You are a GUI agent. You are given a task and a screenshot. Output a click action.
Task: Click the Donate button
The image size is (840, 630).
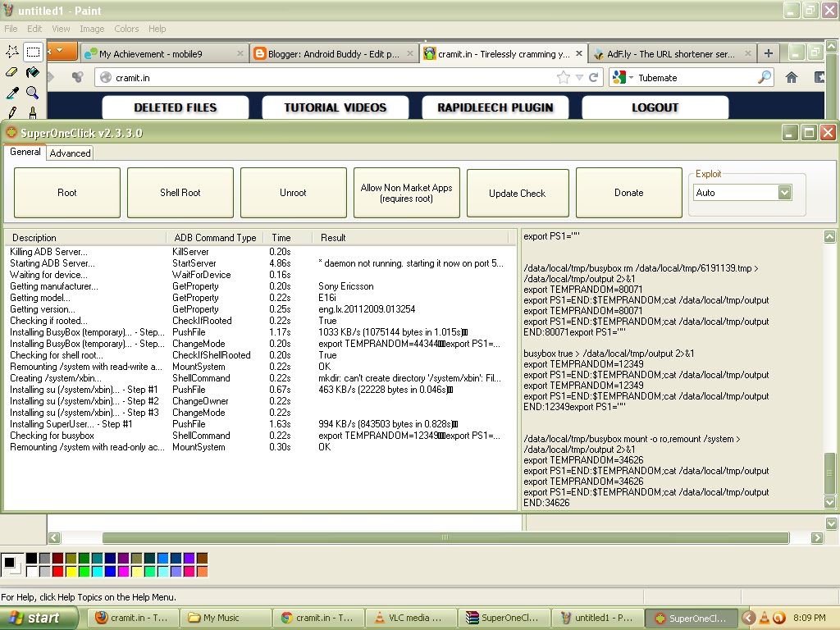tap(629, 193)
